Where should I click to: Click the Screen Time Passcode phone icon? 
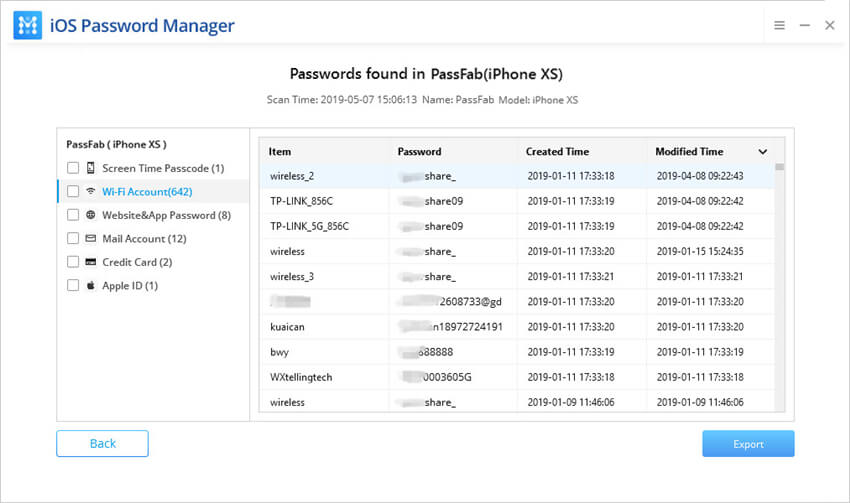[x=91, y=167]
